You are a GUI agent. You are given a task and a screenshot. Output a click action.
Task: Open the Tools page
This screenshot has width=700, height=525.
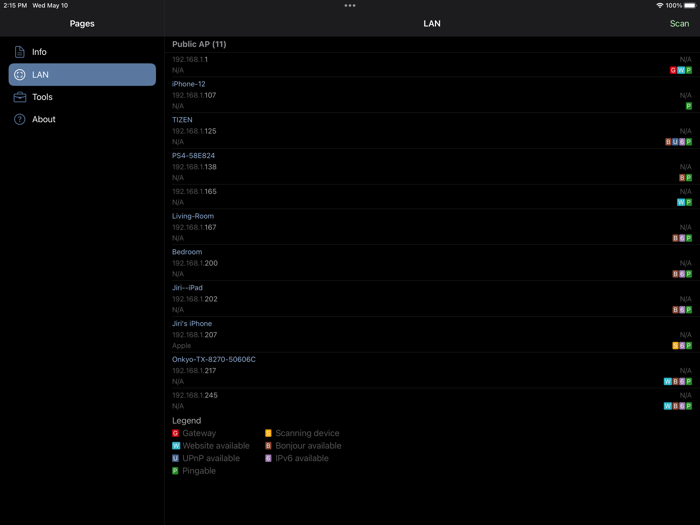coord(82,97)
